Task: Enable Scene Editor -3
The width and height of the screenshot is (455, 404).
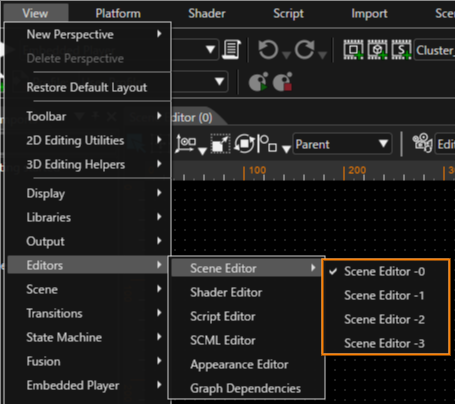Action: point(386,343)
